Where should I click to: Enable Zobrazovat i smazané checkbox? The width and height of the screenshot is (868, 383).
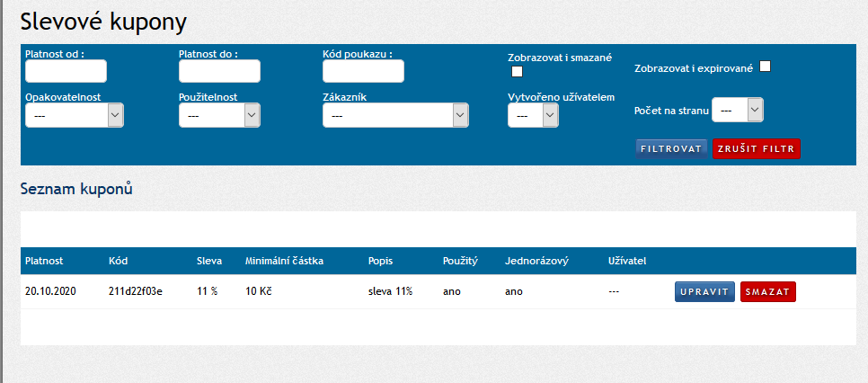[x=517, y=72]
